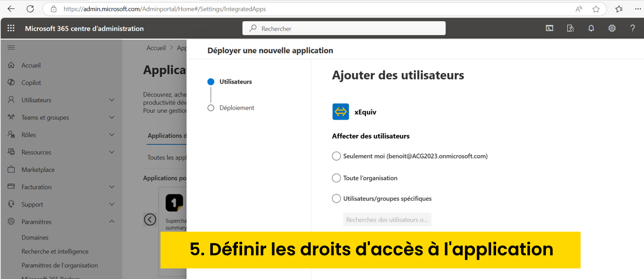Select 'Seulement moi' radio option
644x279 pixels.
[337, 156]
